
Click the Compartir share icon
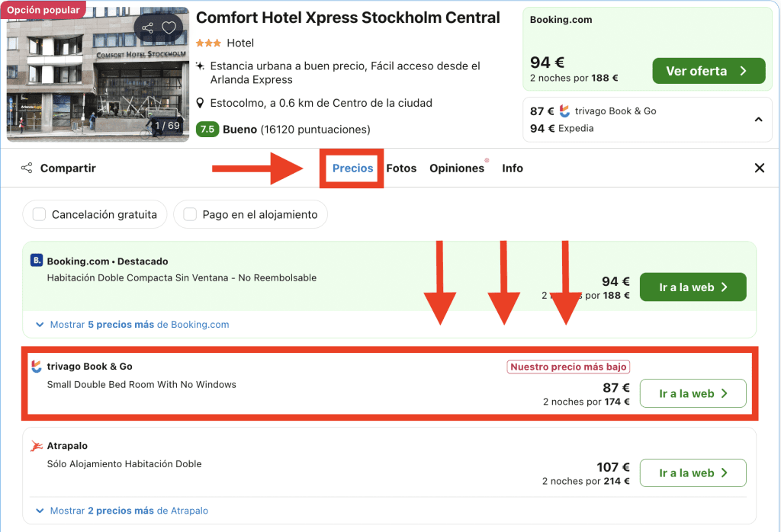27,168
